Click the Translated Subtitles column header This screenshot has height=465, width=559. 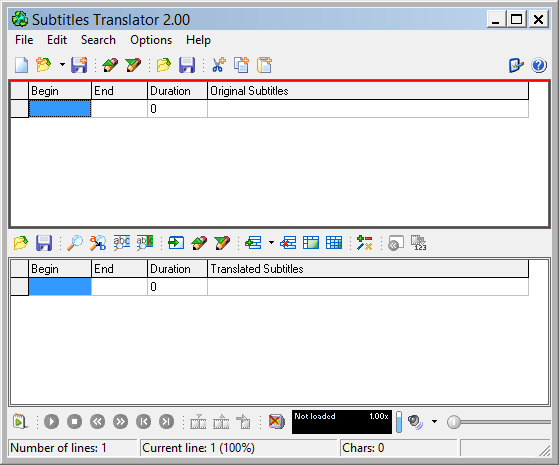pos(368,269)
